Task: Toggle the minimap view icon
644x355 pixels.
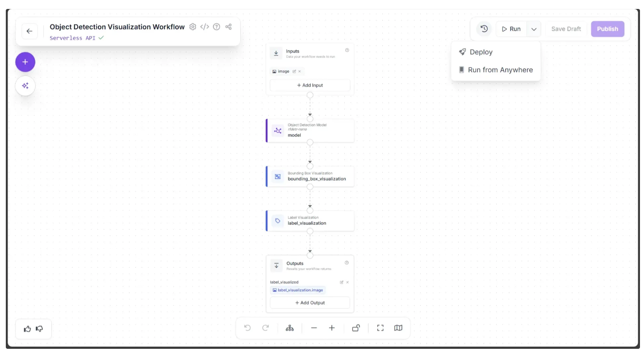Action: point(398,328)
